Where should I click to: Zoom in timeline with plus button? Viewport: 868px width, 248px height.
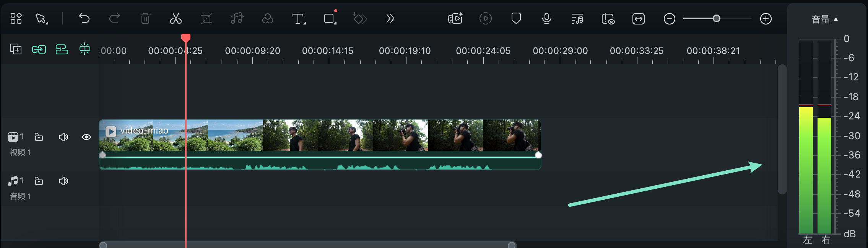pyautogui.click(x=766, y=19)
